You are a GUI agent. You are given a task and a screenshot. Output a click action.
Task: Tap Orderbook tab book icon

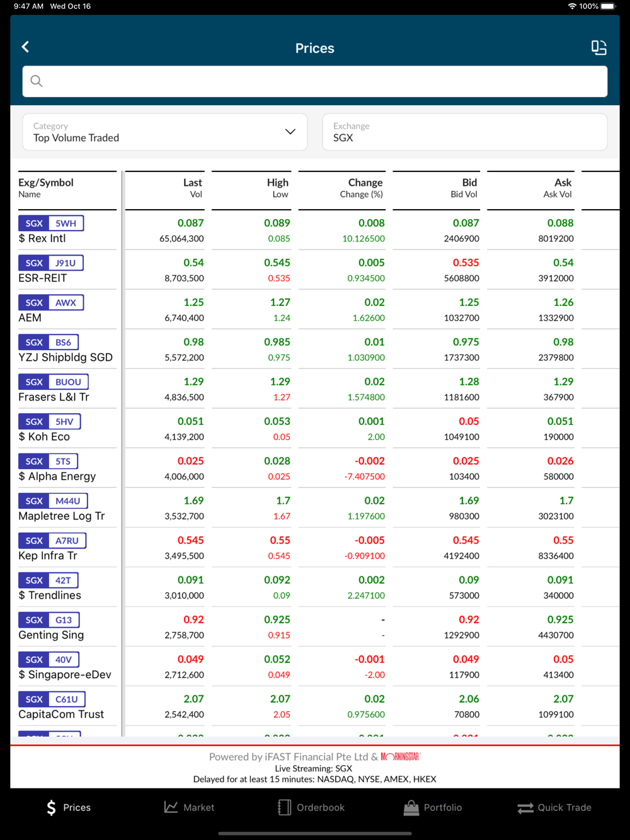pyautogui.click(x=284, y=807)
